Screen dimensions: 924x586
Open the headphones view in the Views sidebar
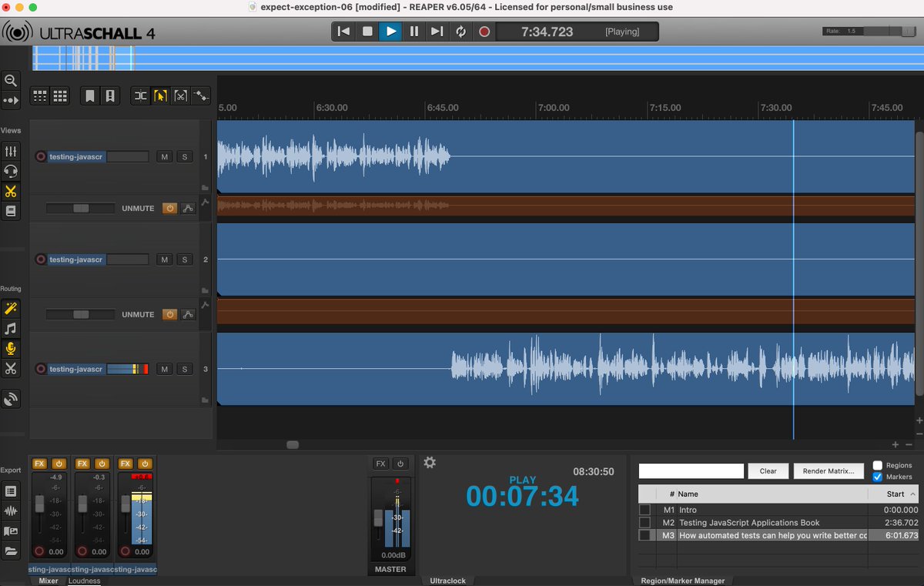click(x=11, y=171)
